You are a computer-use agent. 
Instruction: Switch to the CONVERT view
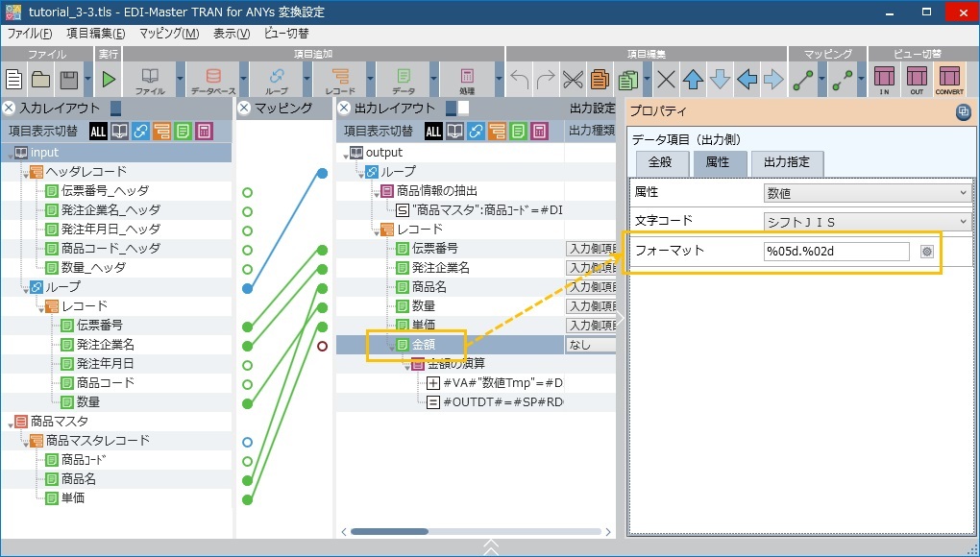click(948, 79)
